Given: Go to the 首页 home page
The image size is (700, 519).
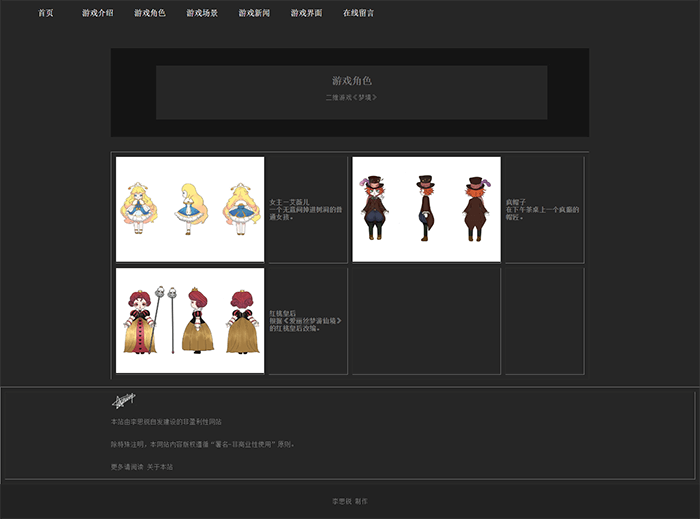Looking at the screenshot, I should point(46,13).
